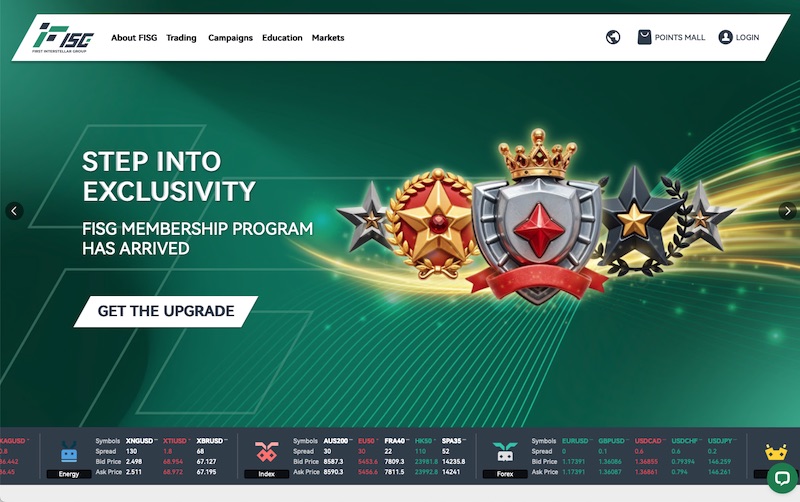This screenshot has height=502, width=800.
Task: Click the Points Mall shopping bag icon
Action: point(644,37)
